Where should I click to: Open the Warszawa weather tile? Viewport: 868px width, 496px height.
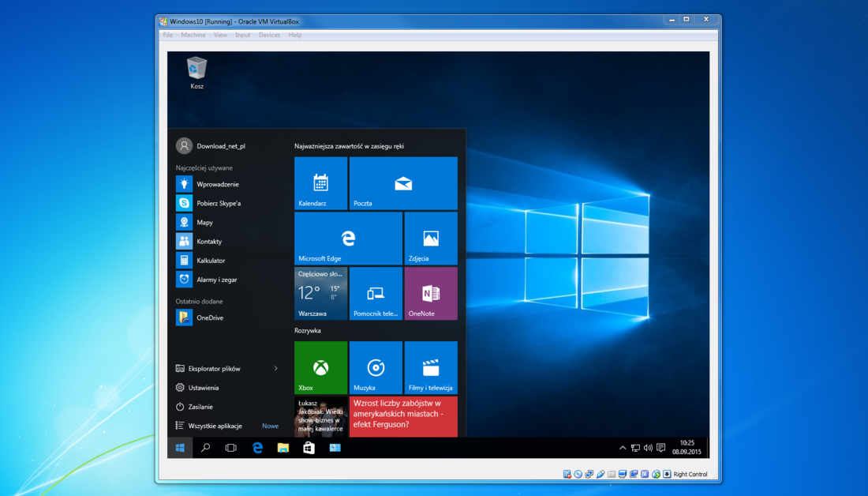click(320, 293)
